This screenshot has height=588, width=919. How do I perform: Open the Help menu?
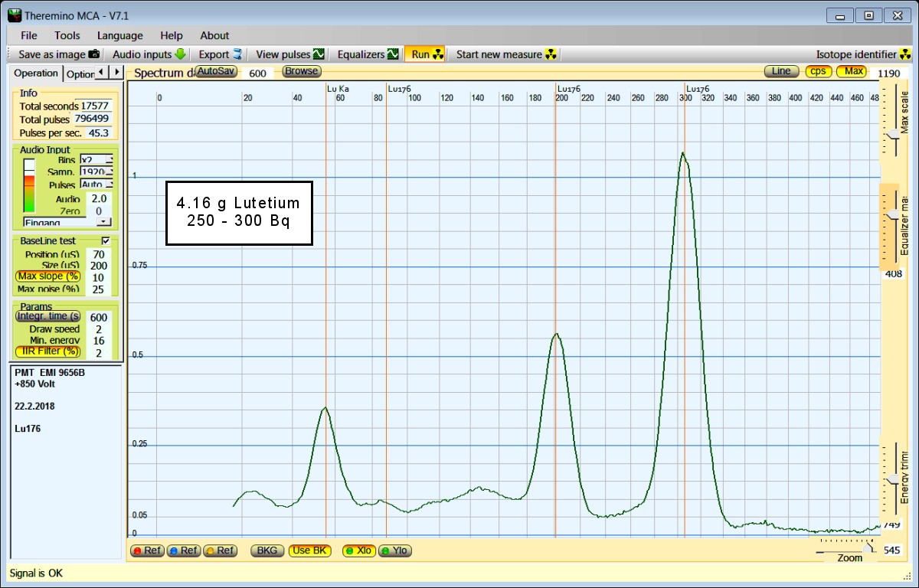(172, 35)
